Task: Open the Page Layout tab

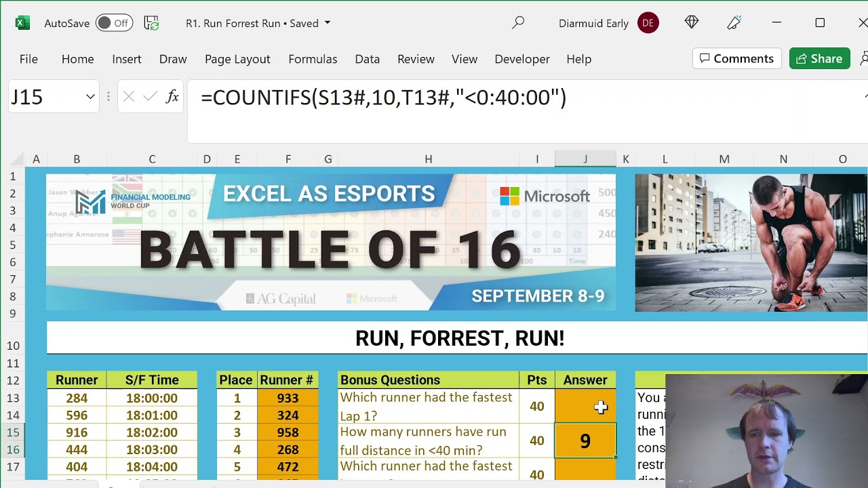Action: pos(237,59)
